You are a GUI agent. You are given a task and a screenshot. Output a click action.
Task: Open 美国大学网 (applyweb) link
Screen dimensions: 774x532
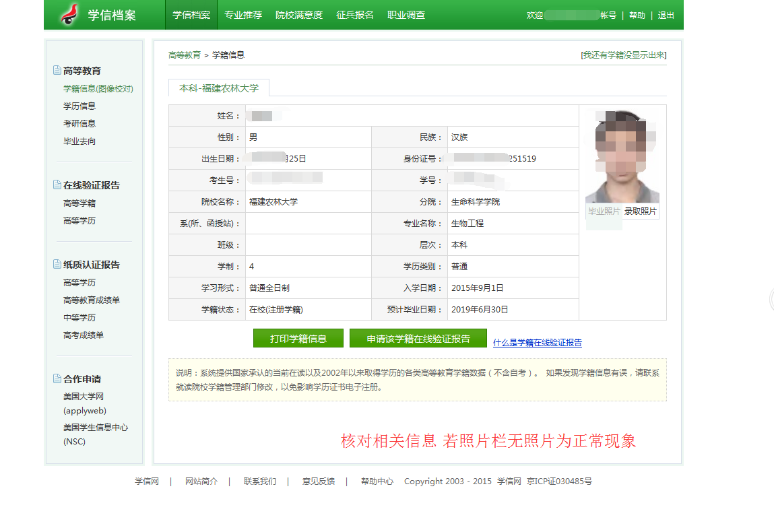[x=84, y=403]
